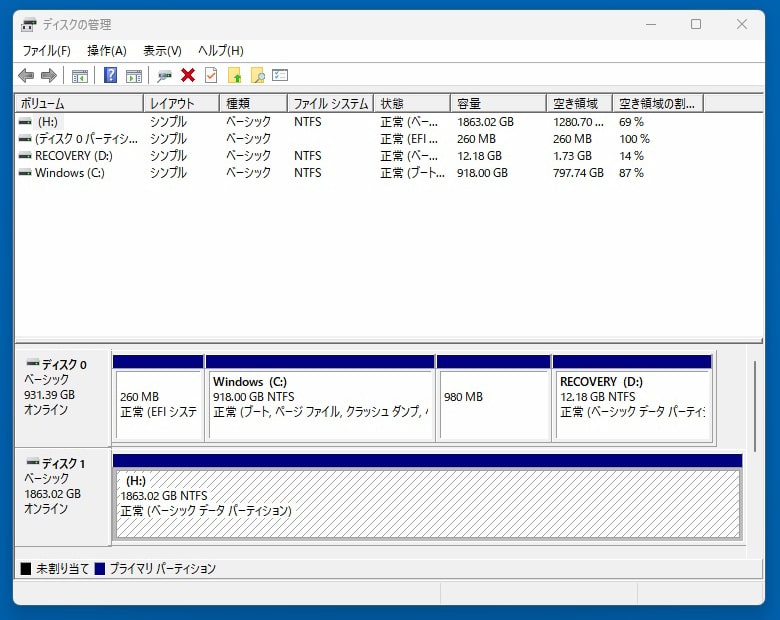Select the RECOVERY (D:) row in volume list
This screenshot has height=620, width=780.
click(x=73, y=156)
